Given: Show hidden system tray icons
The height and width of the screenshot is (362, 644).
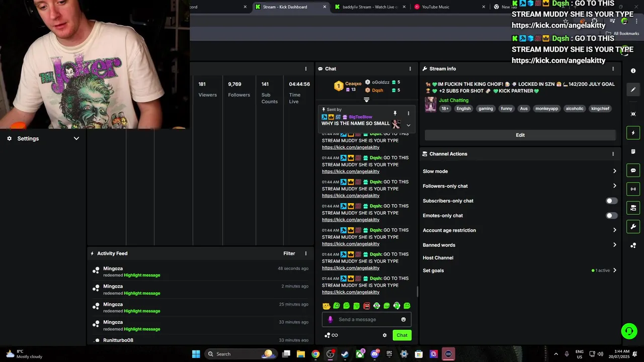Looking at the screenshot, I should [556, 354].
